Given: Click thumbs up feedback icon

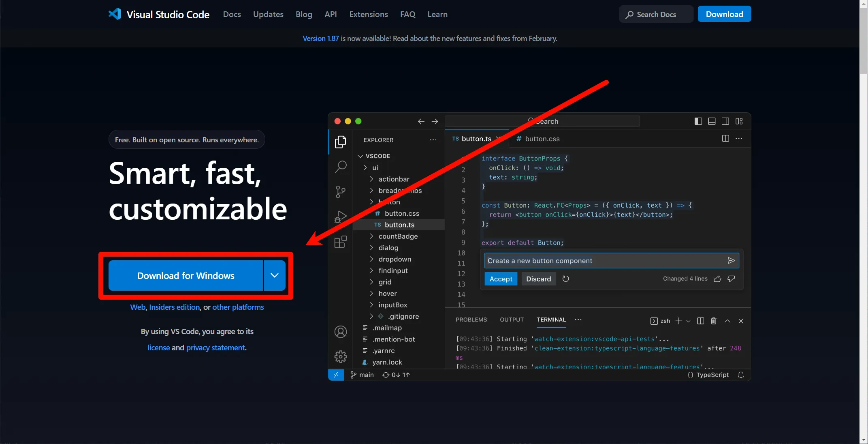Looking at the screenshot, I should point(717,279).
